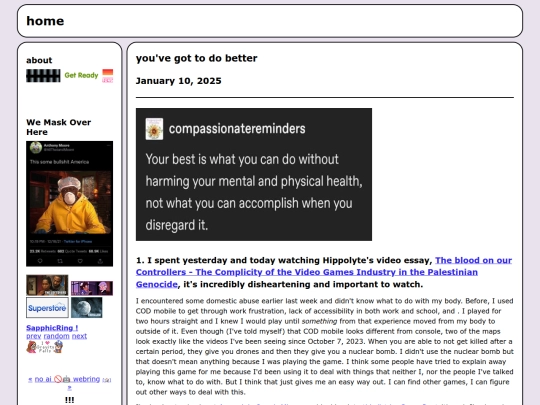The image size is (540, 405).
Task: Click post title you've got to do better
Action: pyautogui.click(x=196, y=58)
